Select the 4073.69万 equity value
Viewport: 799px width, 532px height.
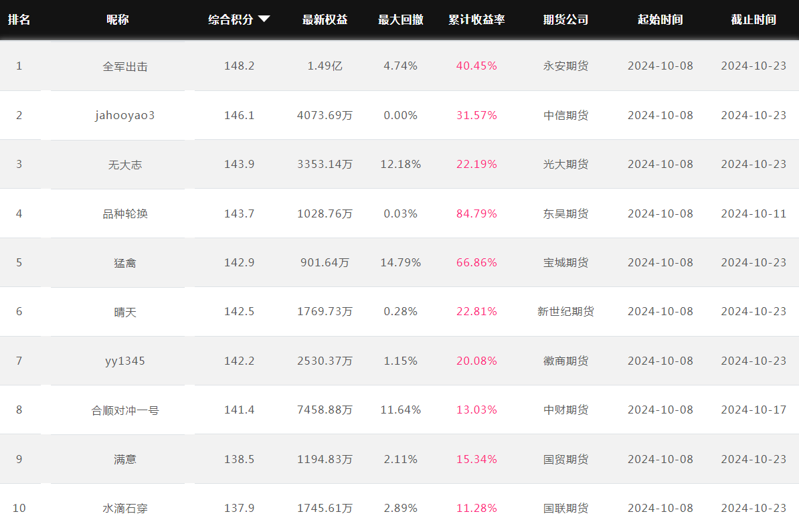coord(325,115)
